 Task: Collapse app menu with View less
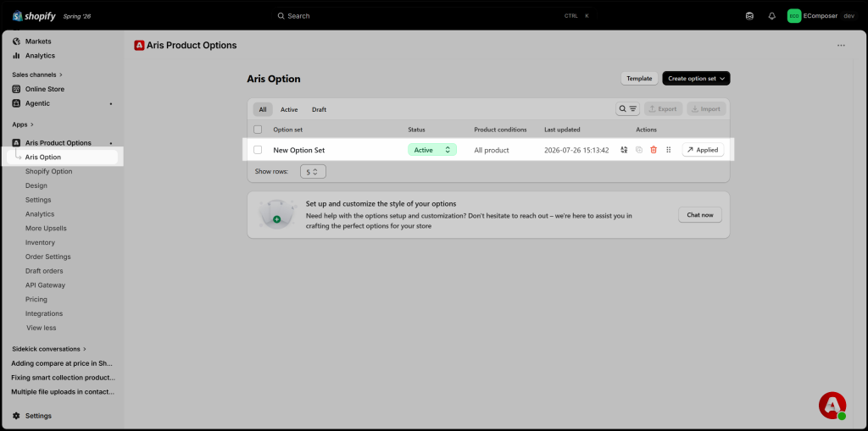click(42, 328)
